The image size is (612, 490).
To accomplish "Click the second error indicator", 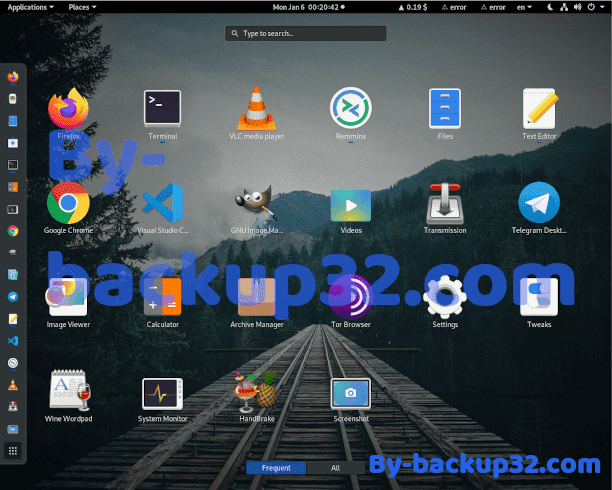I will click(493, 7).
